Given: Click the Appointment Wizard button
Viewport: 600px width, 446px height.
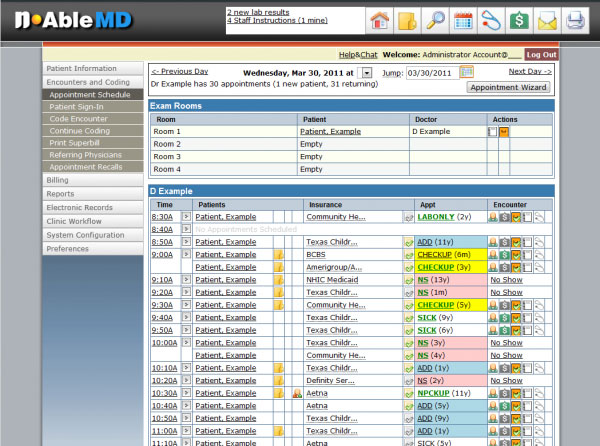Looking at the screenshot, I should pyautogui.click(x=508, y=88).
